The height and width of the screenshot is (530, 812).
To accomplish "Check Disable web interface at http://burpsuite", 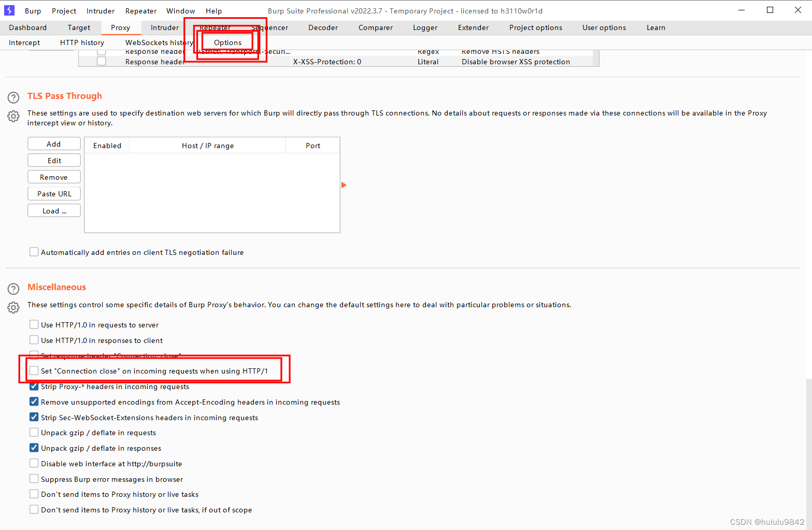I will (34, 463).
